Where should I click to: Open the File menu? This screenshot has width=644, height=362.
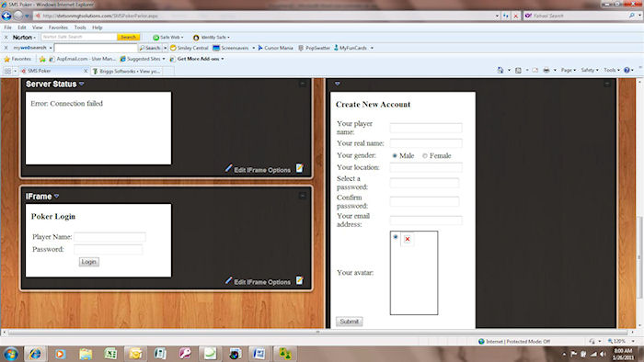coord(7,28)
